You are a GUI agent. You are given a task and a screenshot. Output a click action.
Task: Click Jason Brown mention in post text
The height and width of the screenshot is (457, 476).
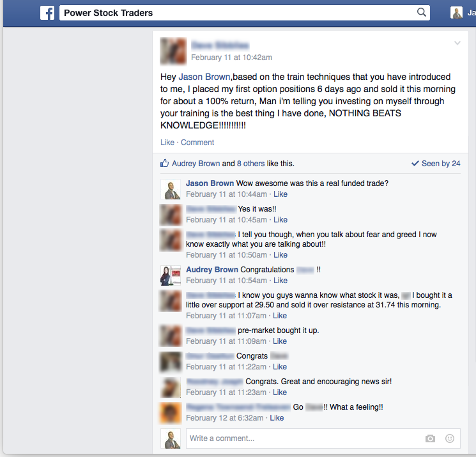[x=204, y=77]
